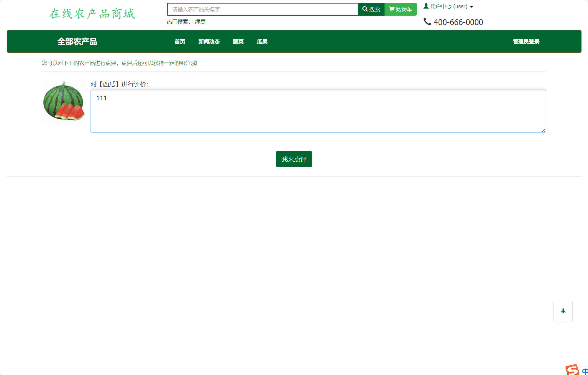Open the 全部农产品 category menu
This screenshot has width=588, height=375.
click(77, 42)
